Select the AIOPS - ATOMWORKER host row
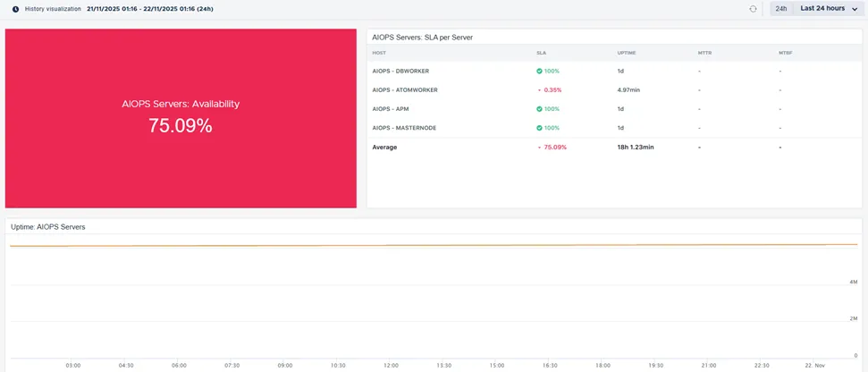This screenshot has width=868, height=372. [614, 89]
